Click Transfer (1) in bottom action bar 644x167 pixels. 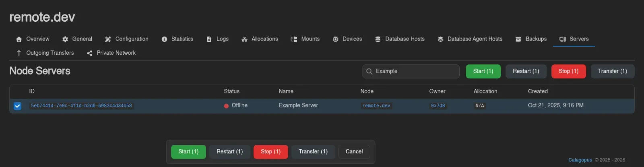(x=313, y=152)
